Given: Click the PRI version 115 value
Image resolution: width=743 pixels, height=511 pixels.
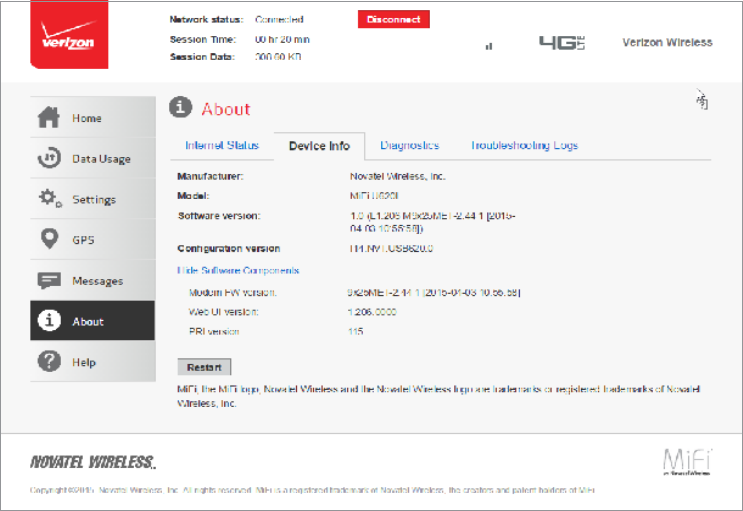Looking at the screenshot, I should [355, 331].
